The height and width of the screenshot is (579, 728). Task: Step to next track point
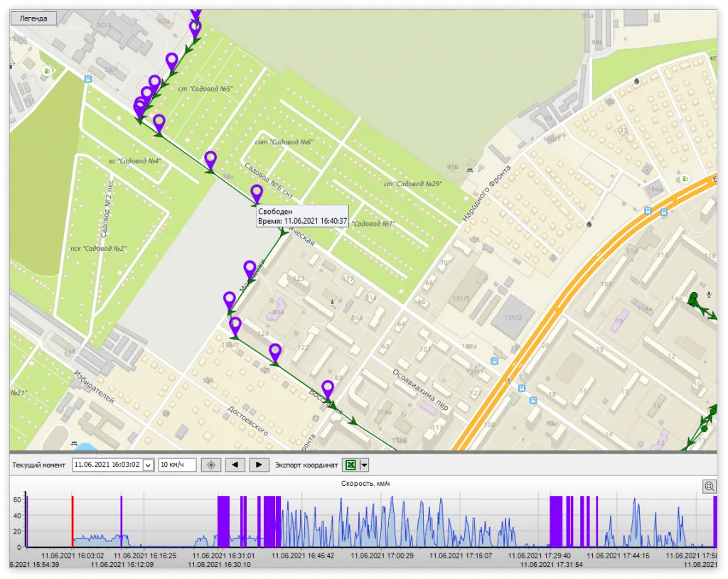point(259,465)
